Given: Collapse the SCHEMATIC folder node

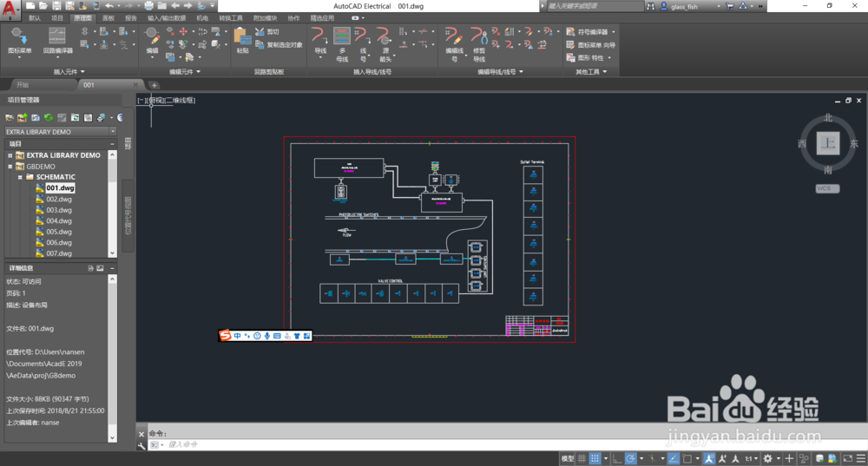Looking at the screenshot, I should tap(20, 177).
